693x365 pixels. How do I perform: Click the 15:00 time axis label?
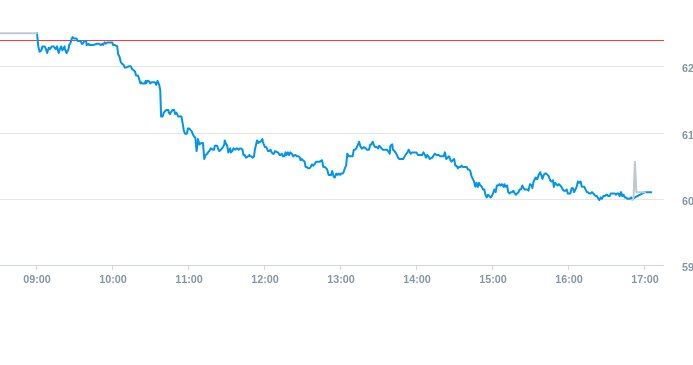click(493, 279)
